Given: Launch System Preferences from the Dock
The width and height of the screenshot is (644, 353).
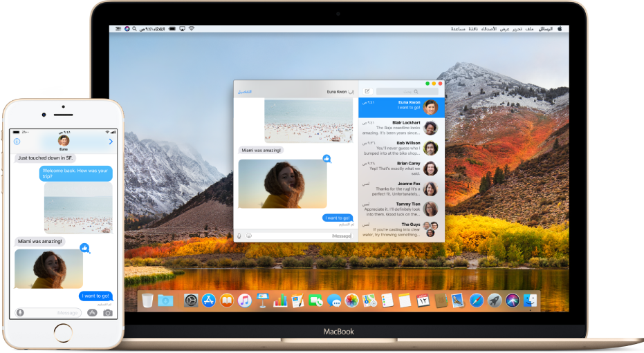Looking at the screenshot, I should [x=191, y=301].
